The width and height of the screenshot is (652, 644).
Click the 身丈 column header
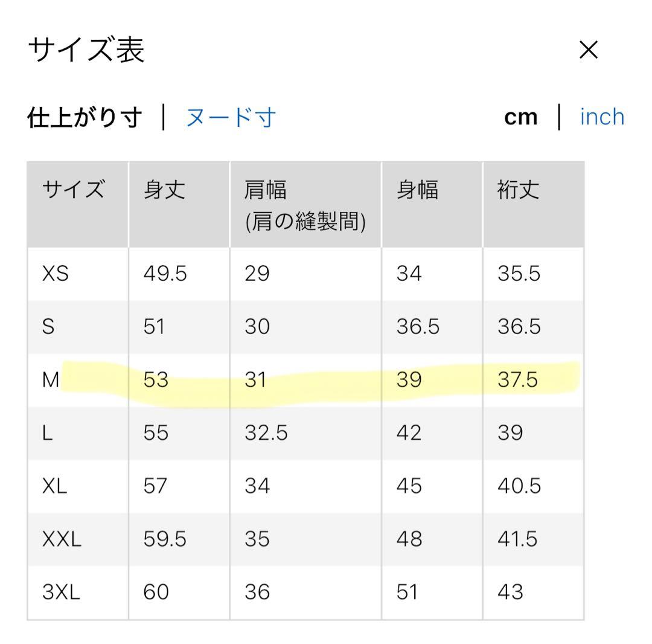(164, 190)
